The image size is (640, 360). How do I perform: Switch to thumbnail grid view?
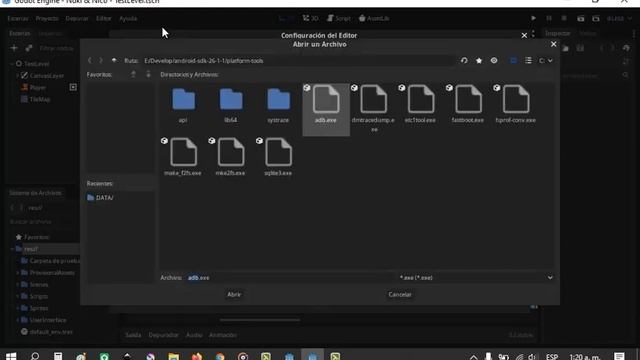[x=513, y=60]
